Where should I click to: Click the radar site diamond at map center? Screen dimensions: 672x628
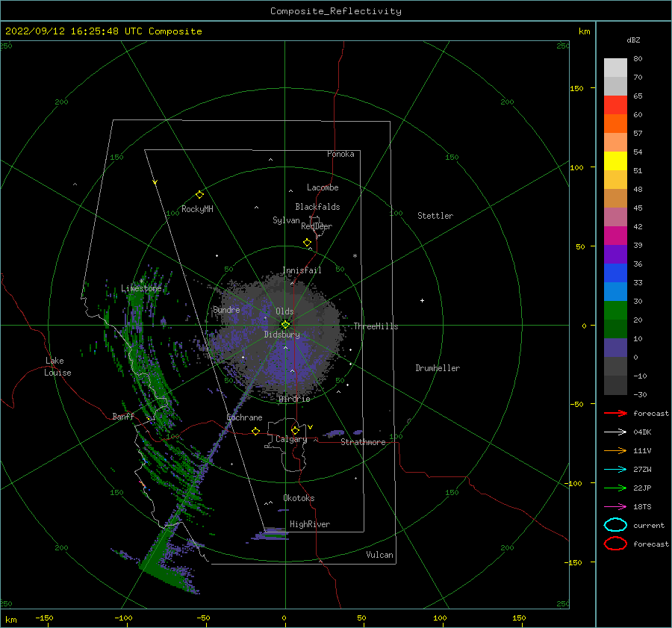click(x=285, y=325)
